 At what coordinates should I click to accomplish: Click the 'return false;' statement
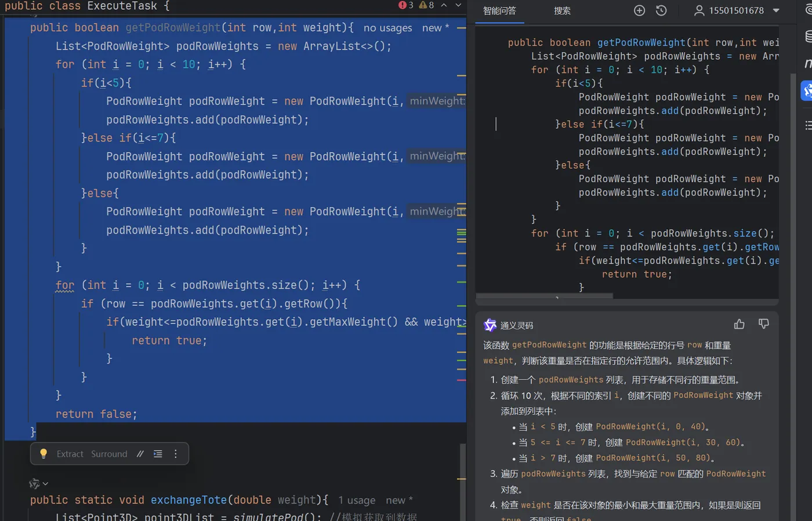(x=96, y=414)
